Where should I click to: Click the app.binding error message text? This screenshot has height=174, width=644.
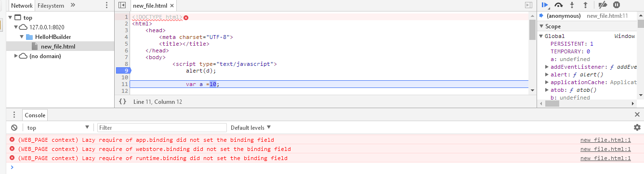pyautogui.click(x=146, y=140)
